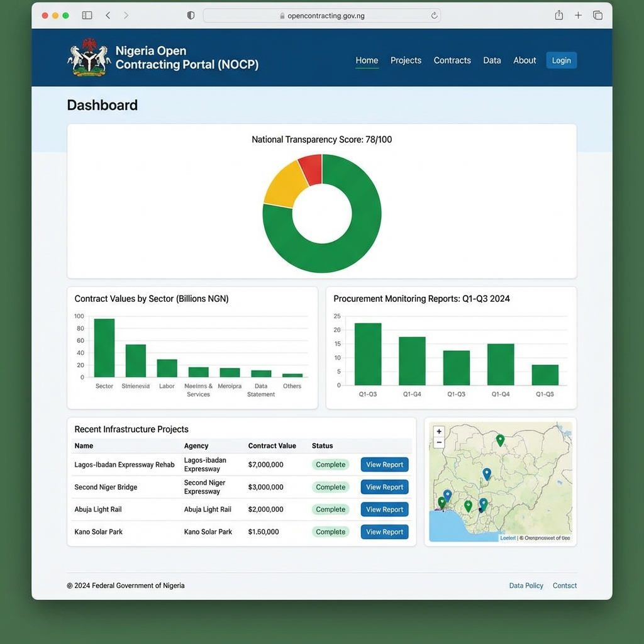The image size is (644, 644).
Task: Click the forward navigation arrow
Action: (125, 15)
